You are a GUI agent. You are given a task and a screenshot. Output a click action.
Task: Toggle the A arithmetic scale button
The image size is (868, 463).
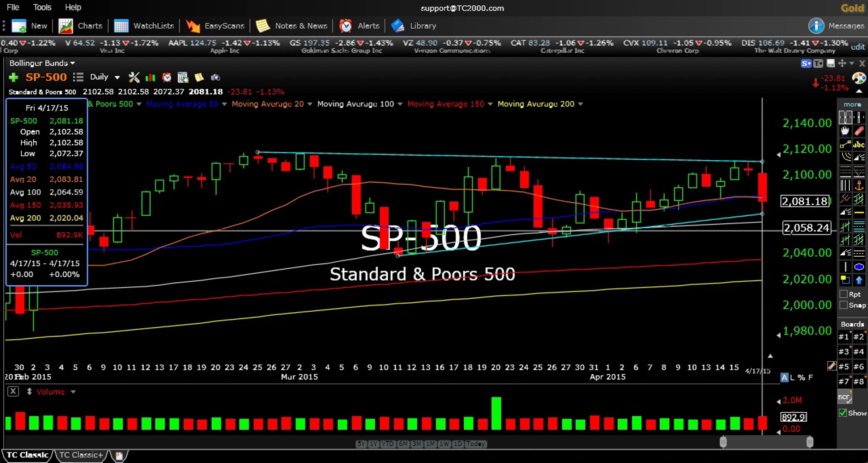784,378
